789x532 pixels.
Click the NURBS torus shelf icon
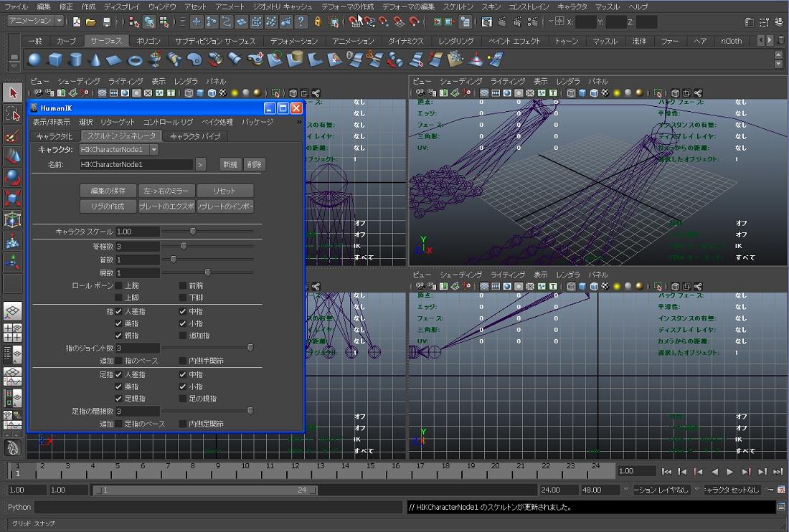[x=135, y=60]
